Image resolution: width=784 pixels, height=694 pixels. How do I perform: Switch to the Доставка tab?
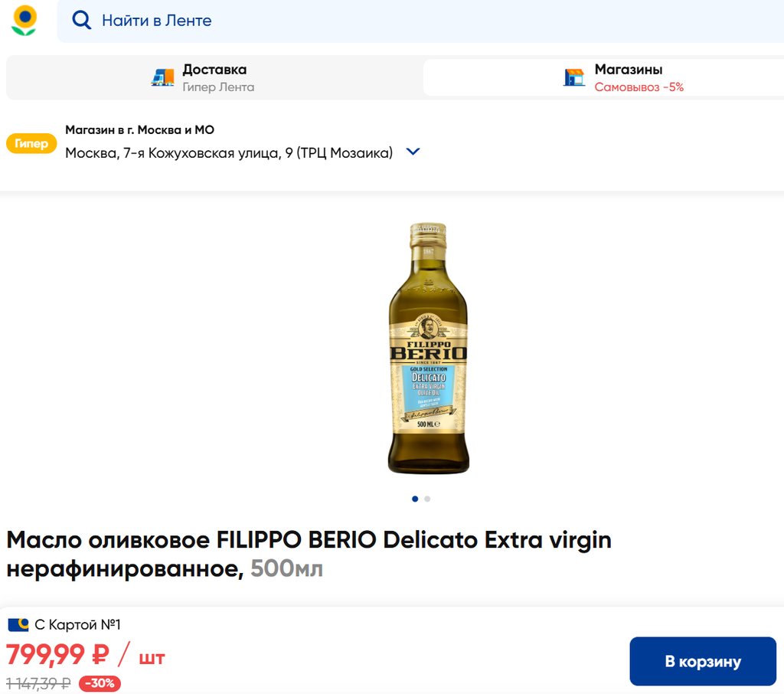point(215,77)
